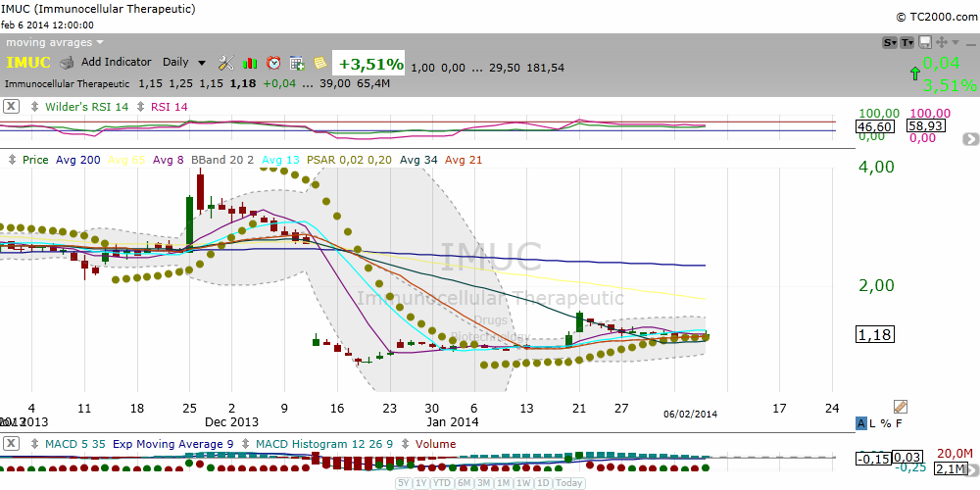Click the Add Indicator button
Screen dimensions: 980x490
coord(117,62)
